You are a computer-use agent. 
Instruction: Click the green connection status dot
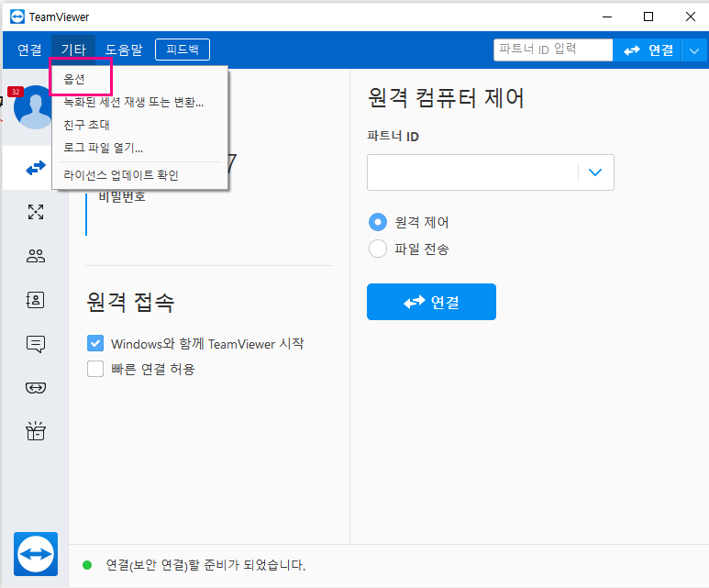pos(87,565)
